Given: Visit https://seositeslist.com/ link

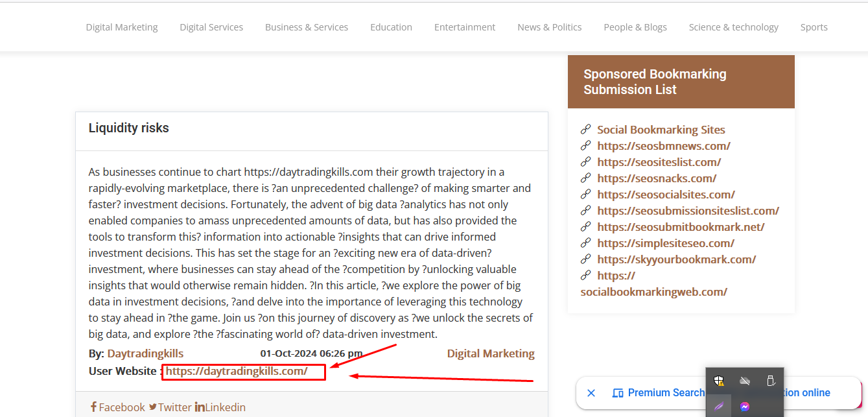Looking at the screenshot, I should tap(659, 162).
